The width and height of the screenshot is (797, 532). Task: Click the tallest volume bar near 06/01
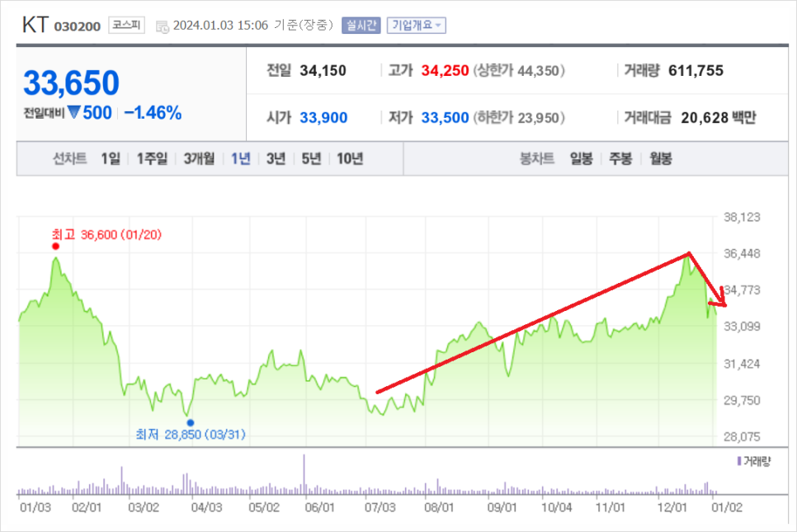(x=304, y=474)
